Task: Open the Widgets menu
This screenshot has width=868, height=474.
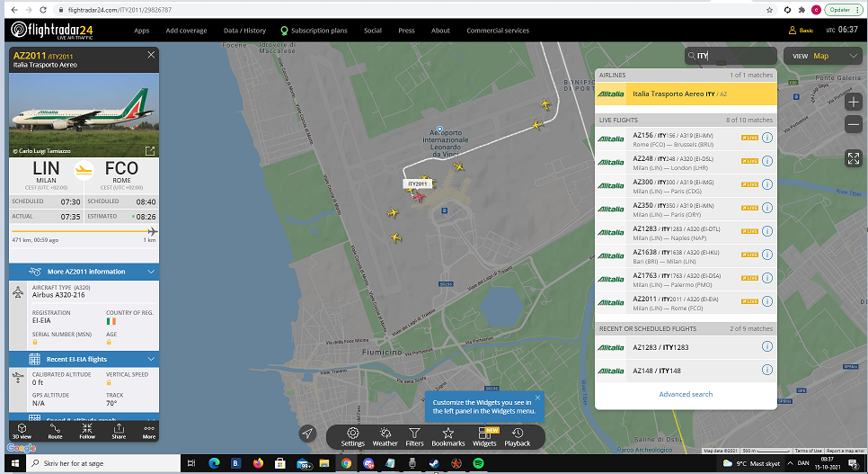Action: 484,437
